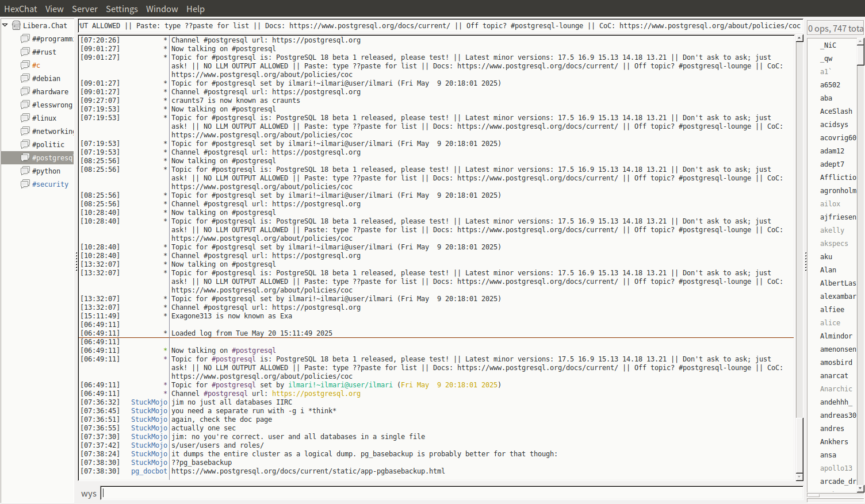Click the #debian channel icon

[x=25, y=78]
